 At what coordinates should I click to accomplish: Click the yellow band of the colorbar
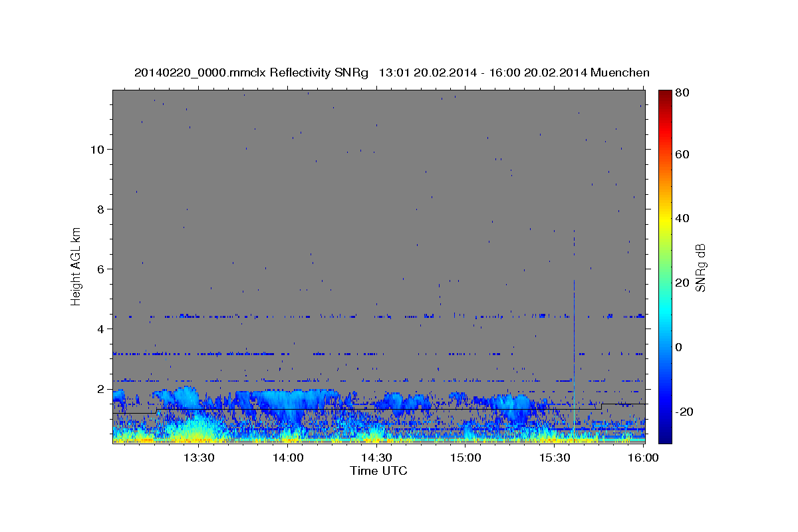tap(665, 219)
